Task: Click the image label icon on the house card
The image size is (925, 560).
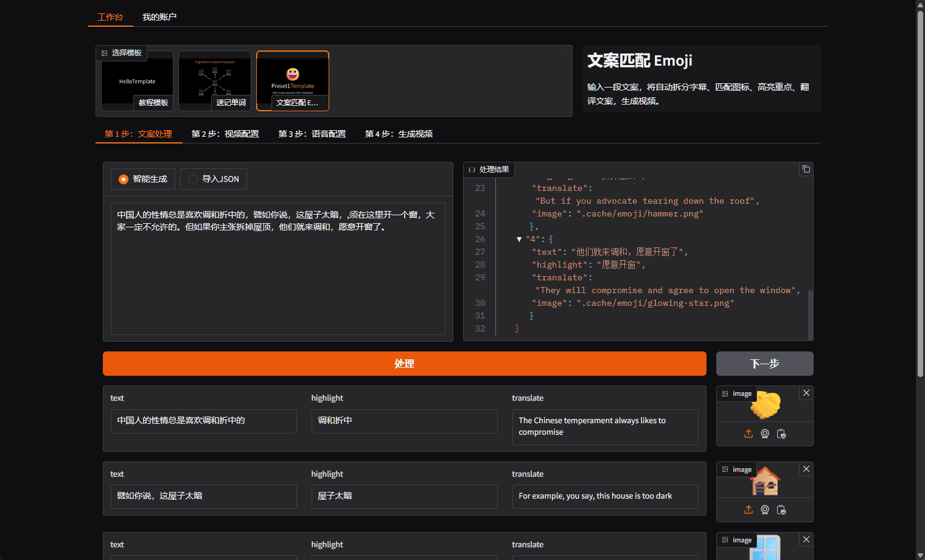Action: [725, 469]
